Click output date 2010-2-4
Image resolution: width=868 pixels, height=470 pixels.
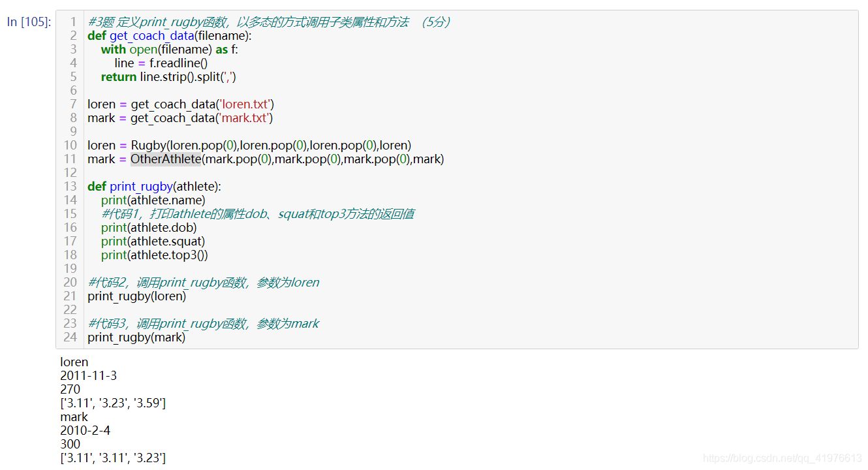(x=85, y=430)
